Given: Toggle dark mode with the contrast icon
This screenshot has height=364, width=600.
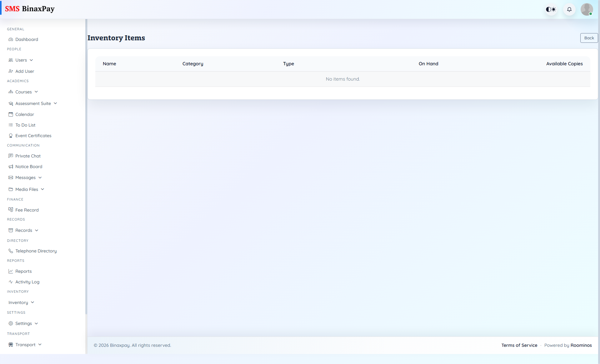Looking at the screenshot, I should pos(551,9).
